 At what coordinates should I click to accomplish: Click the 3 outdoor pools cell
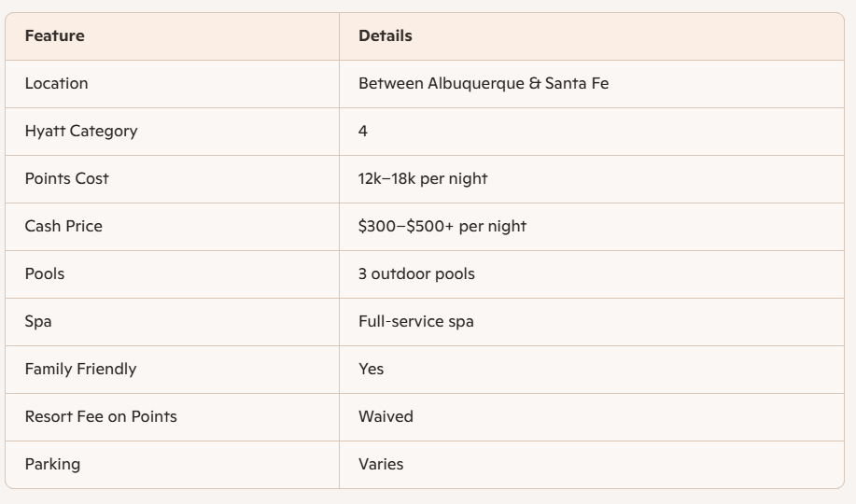click(x=416, y=273)
